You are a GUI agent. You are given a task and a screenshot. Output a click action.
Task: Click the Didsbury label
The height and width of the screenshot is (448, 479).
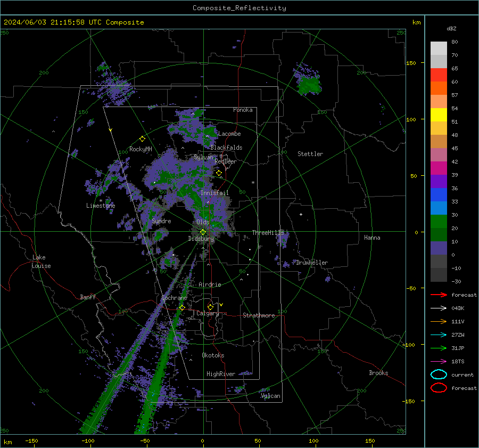point(201,239)
